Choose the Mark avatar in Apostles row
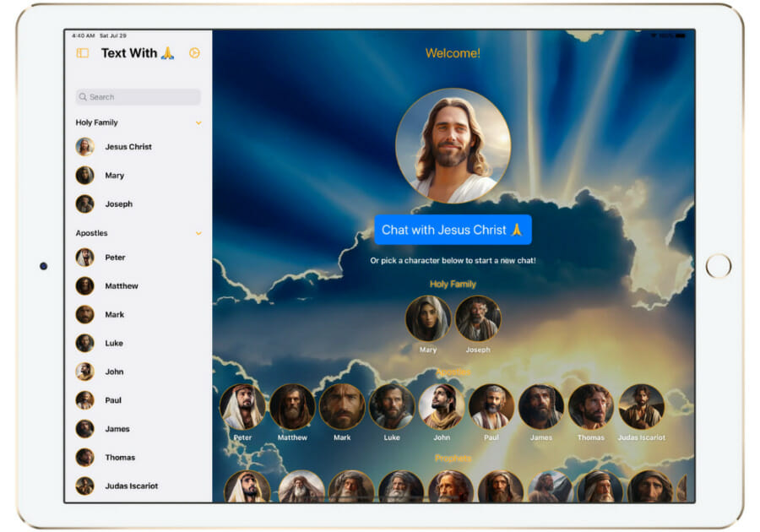760x532 pixels. click(x=342, y=406)
